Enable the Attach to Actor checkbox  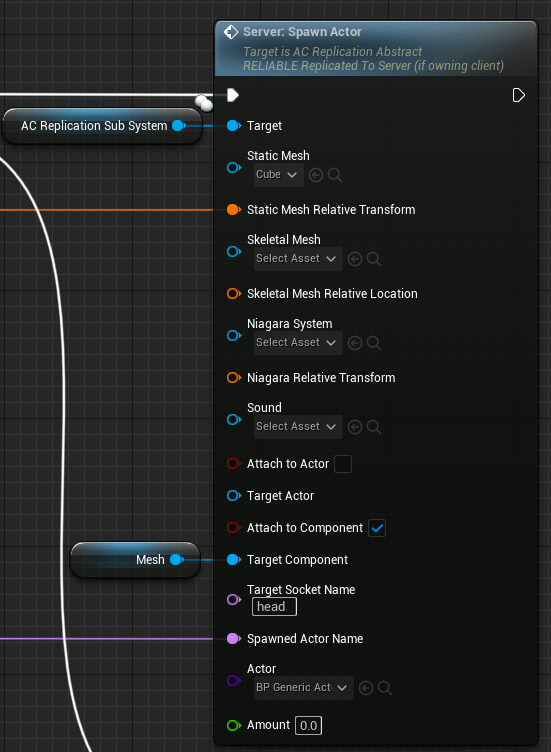coord(343,464)
